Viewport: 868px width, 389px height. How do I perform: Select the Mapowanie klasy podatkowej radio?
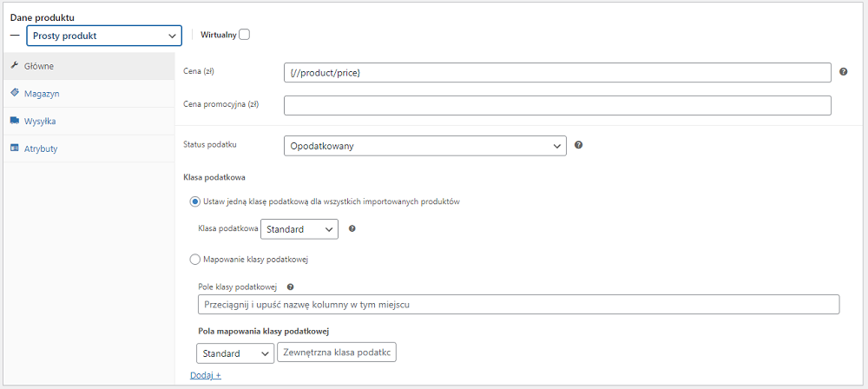[x=194, y=259]
